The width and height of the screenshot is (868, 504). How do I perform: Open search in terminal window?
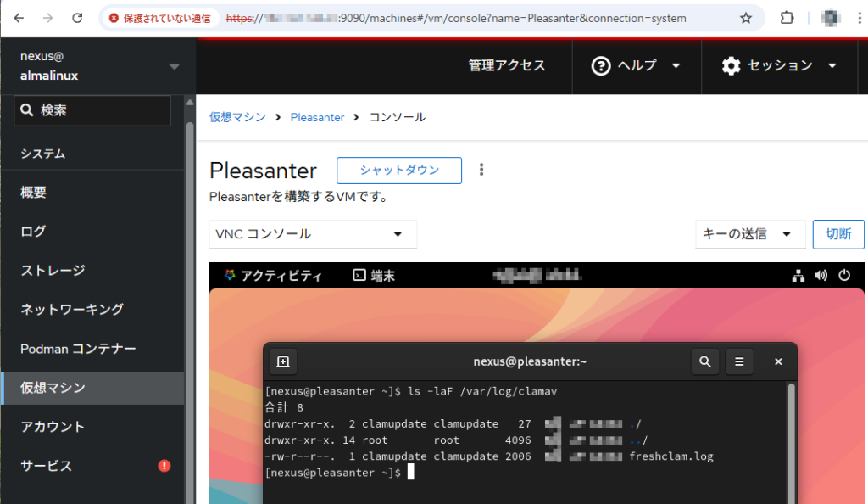click(704, 361)
